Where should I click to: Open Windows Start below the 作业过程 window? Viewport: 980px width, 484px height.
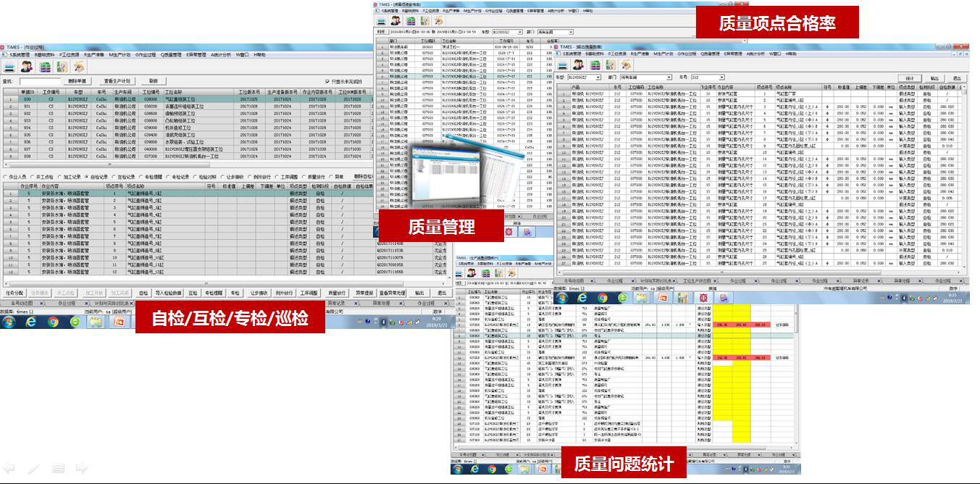tap(9, 321)
